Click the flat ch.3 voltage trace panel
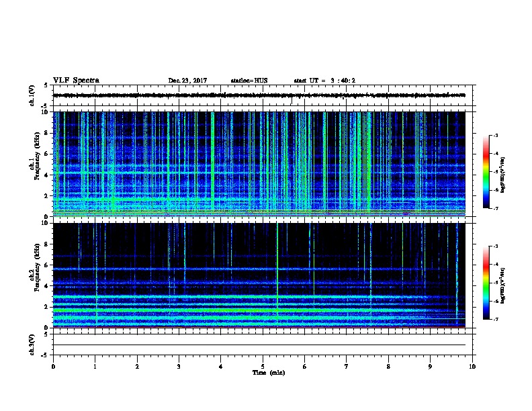Viewport: 532px width, 411px height. 264,345
